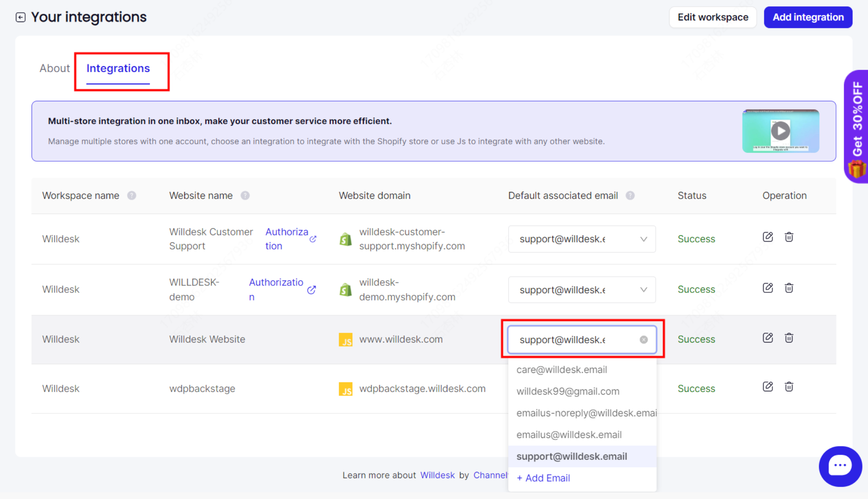Click Shopify icon for willdesk-customer-support.myshopify.com
This screenshot has width=868, height=499.
tap(346, 239)
